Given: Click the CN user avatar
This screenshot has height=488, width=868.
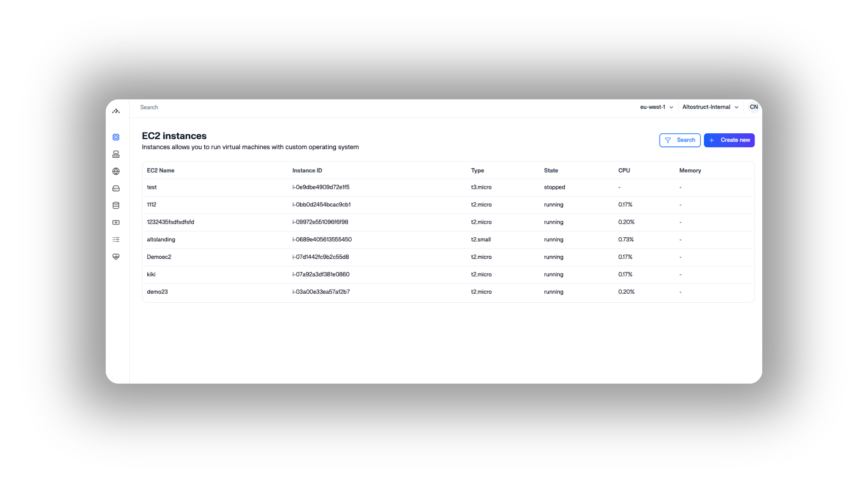Looking at the screenshot, I should (753, 107).
